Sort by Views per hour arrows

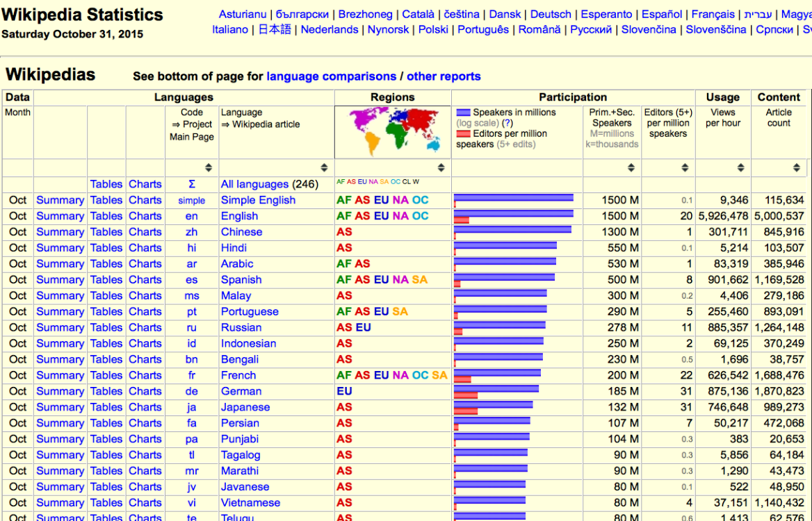click(x=741, y=167)
